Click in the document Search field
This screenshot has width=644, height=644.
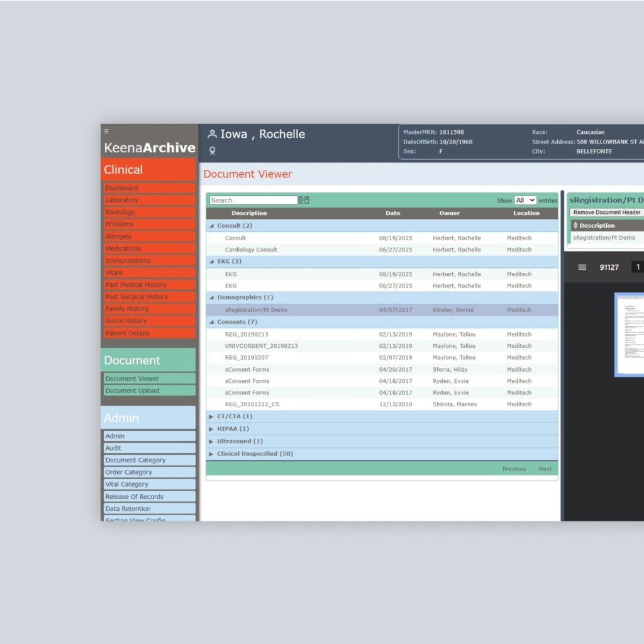click(253, 200)
